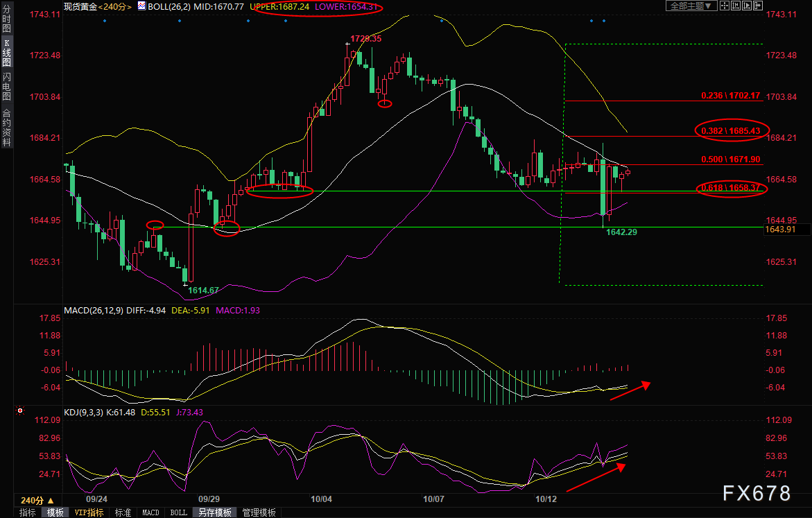Click the 另存模板 save template button

214,512
